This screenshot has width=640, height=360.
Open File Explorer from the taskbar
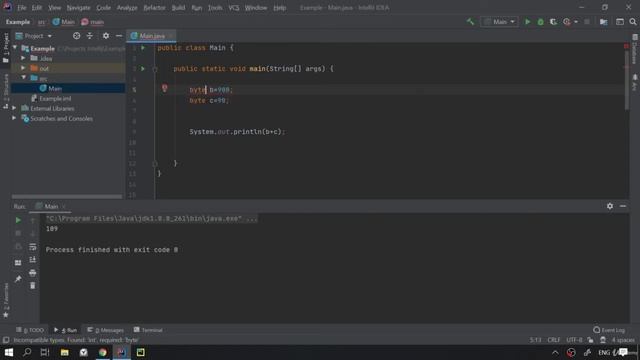pos(64,352)
